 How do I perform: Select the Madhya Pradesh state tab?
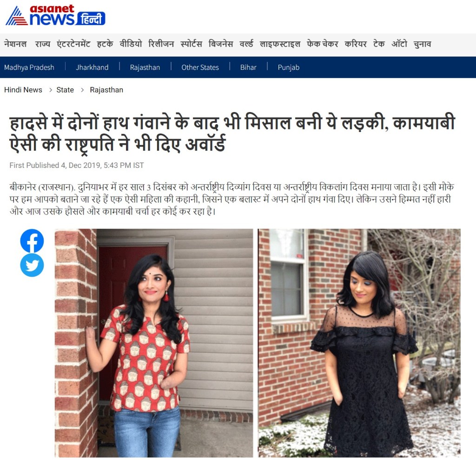(29, 67)
